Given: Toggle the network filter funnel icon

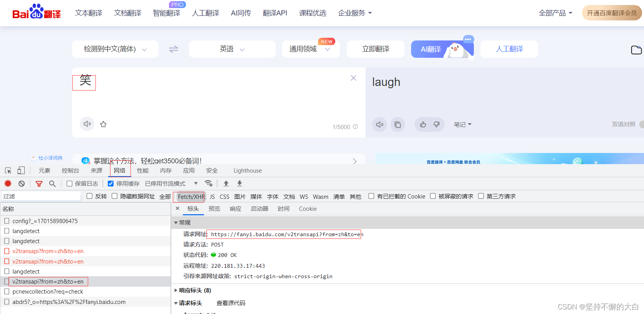Looking at the screenshot, I should coord(39,184).
